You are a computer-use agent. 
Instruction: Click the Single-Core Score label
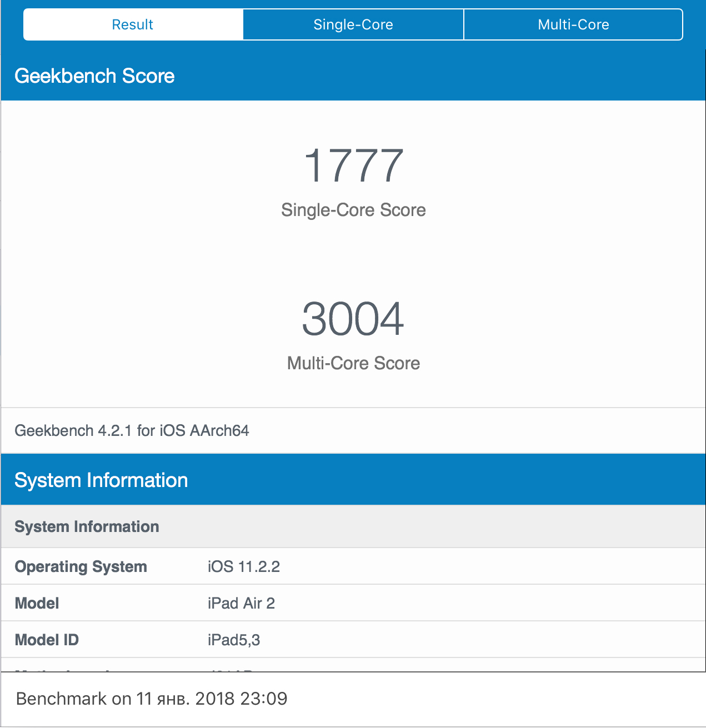[353, 210]
